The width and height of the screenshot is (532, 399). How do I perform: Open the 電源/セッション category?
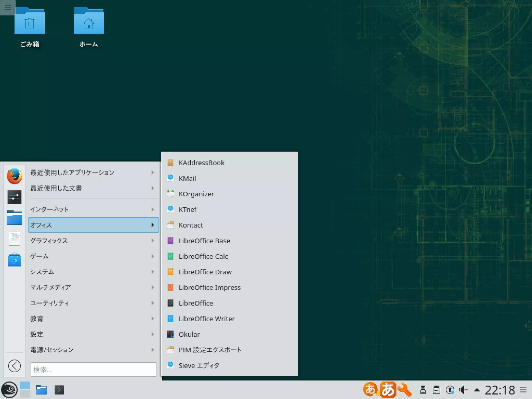pos(93,350)
